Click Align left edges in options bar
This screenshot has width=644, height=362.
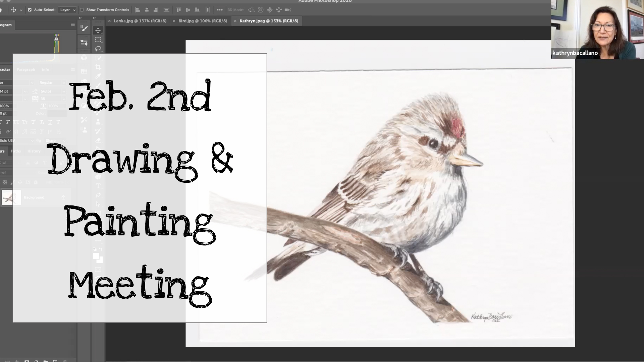coord(138,10)
